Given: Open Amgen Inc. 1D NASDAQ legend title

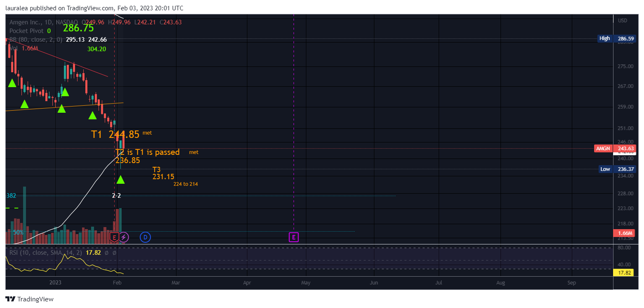Looking at the screenshot, I should 45,22.
